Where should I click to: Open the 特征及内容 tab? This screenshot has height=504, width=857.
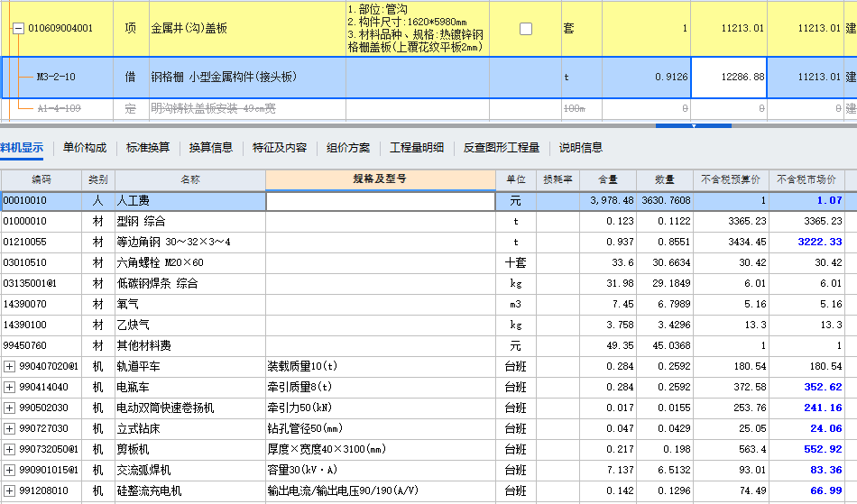point(280,148)
